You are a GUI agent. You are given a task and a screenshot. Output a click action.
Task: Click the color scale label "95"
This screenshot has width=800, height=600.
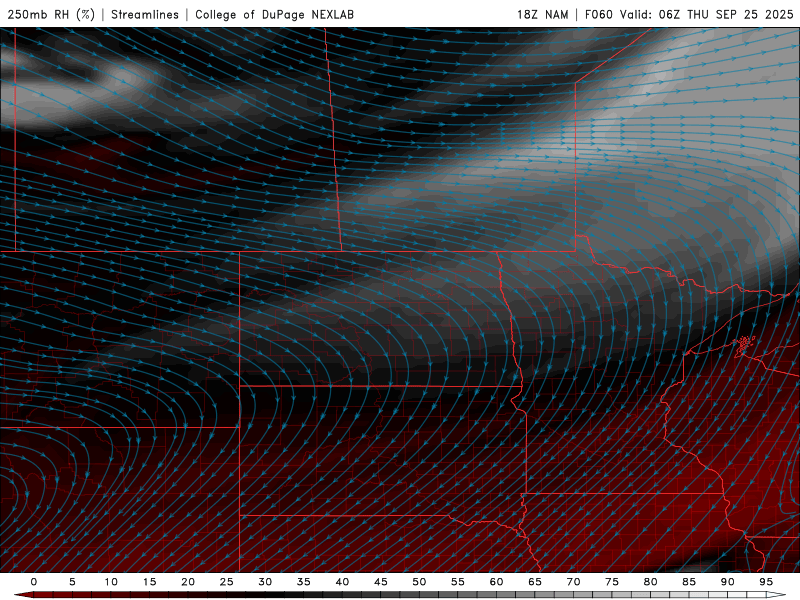pyautogui.click(x=766, y=582)
